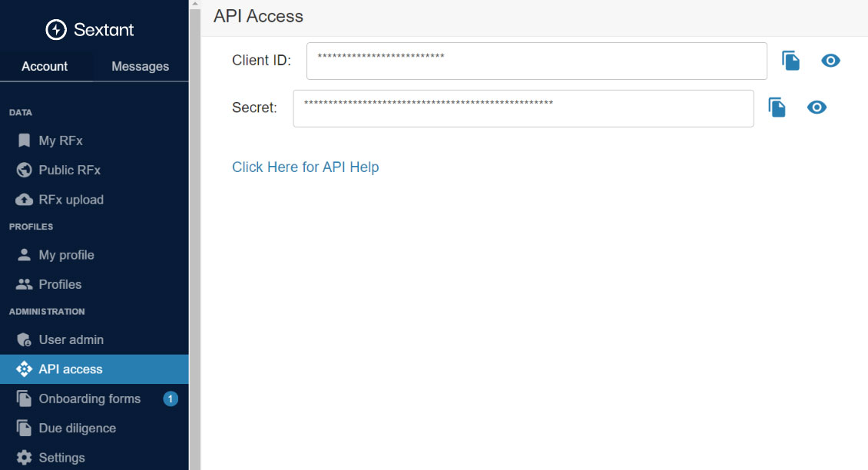Screen dimensions: 868x470
Task: Open Click Here for API Help link
Action: coord(305,167)
